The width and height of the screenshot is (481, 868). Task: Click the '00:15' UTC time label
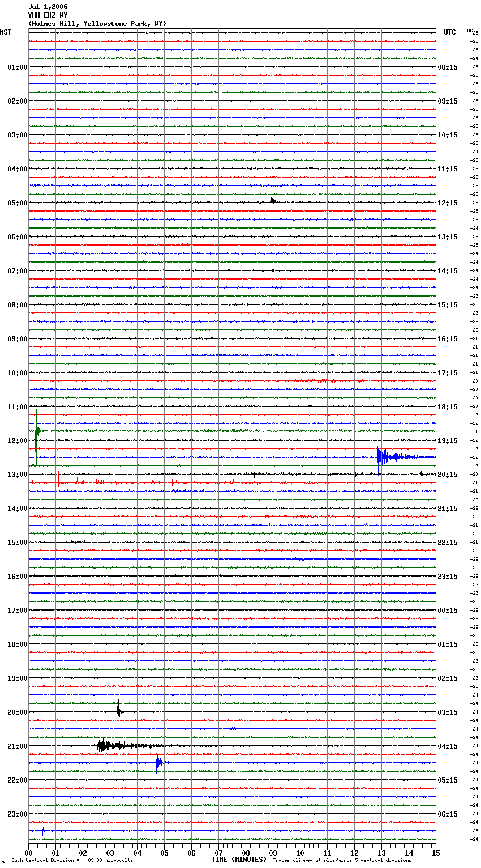448,611
